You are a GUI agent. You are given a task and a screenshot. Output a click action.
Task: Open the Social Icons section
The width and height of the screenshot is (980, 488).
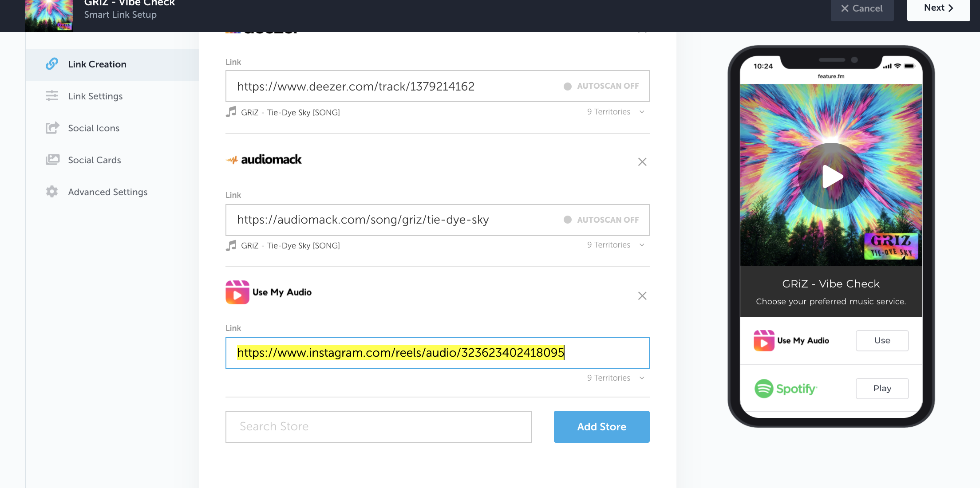[112, 128]
